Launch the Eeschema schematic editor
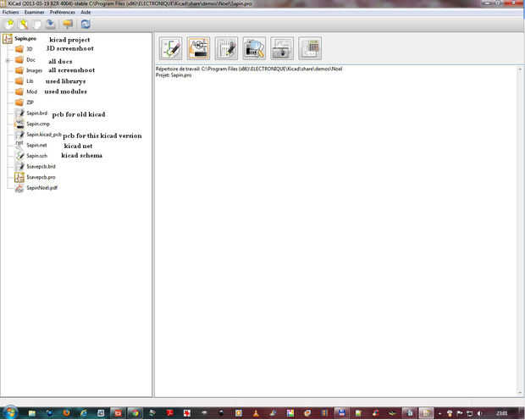 171,48
